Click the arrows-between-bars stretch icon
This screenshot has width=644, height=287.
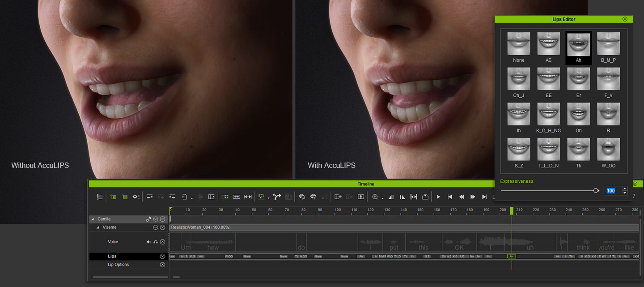(248, 197)
